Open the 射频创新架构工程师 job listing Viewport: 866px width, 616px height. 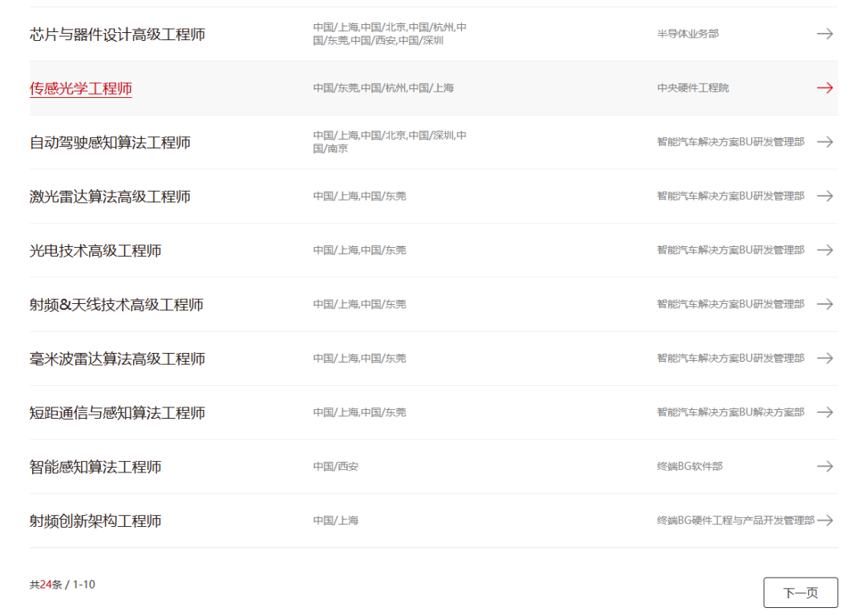click(95, 521)
